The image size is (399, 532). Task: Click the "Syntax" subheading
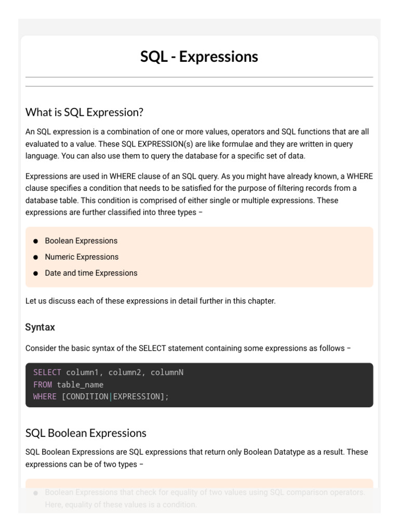click(40, 327)
